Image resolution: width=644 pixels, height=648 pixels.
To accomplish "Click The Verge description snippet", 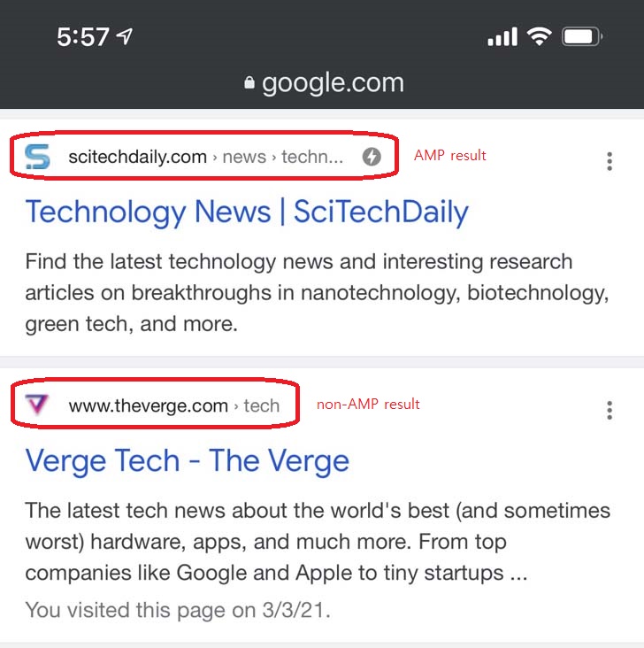I will tap(316, 542).
